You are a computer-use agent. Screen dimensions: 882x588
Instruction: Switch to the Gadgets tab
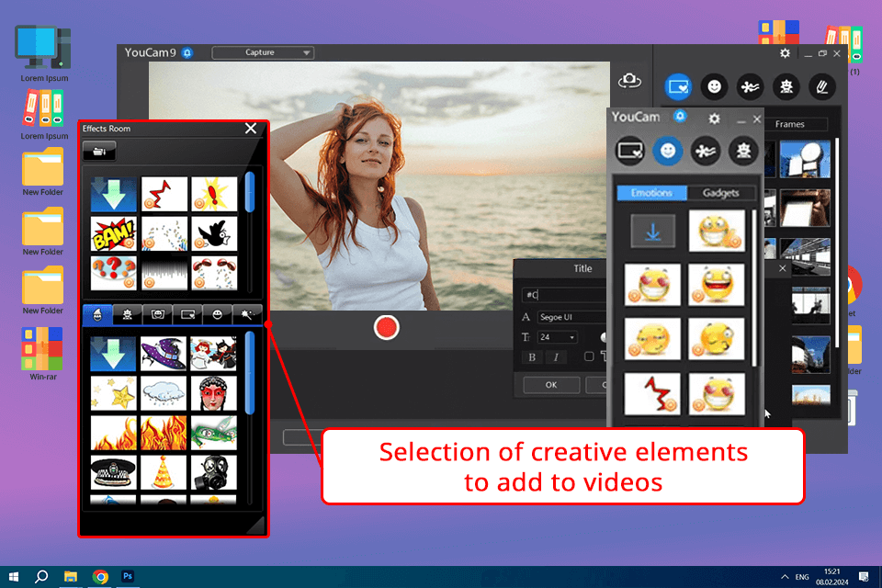[720, 193]
